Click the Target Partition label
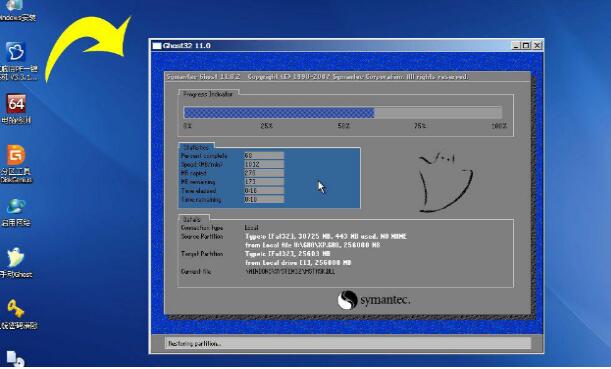The image size is (611, 369). 202,254
